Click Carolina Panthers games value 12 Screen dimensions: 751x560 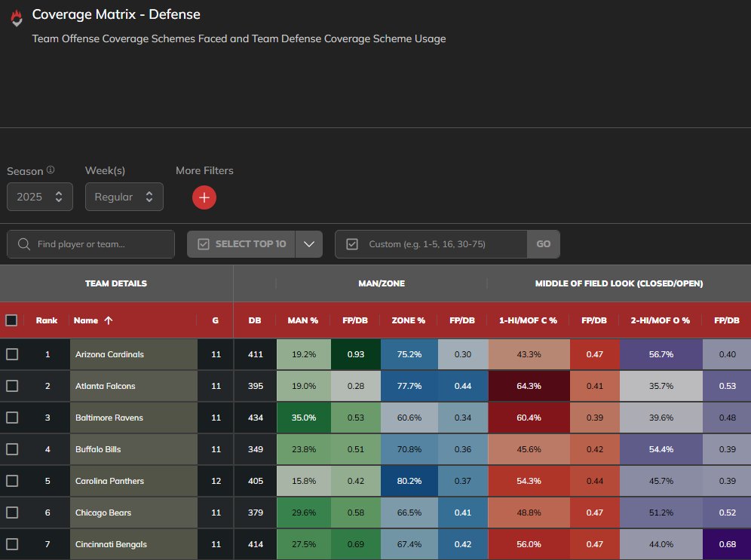pos(216,481)
